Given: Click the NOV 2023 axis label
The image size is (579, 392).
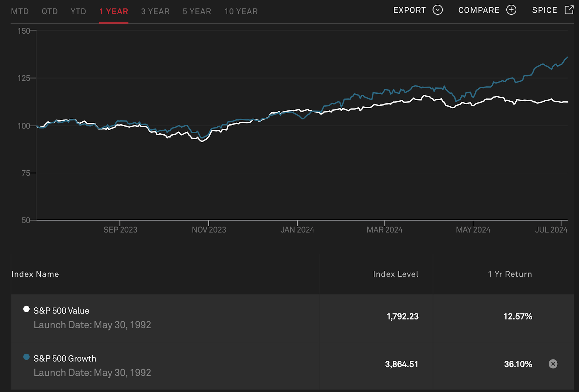Looking at the screenshot, I should point(209,230).
